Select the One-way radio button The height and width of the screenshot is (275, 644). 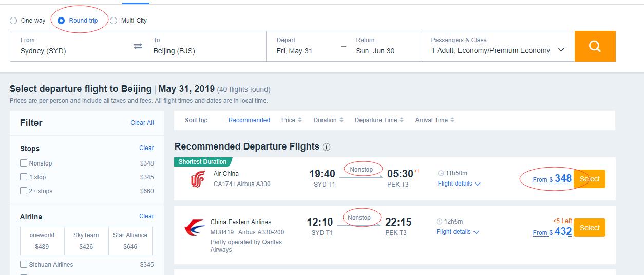coord(13,21)
